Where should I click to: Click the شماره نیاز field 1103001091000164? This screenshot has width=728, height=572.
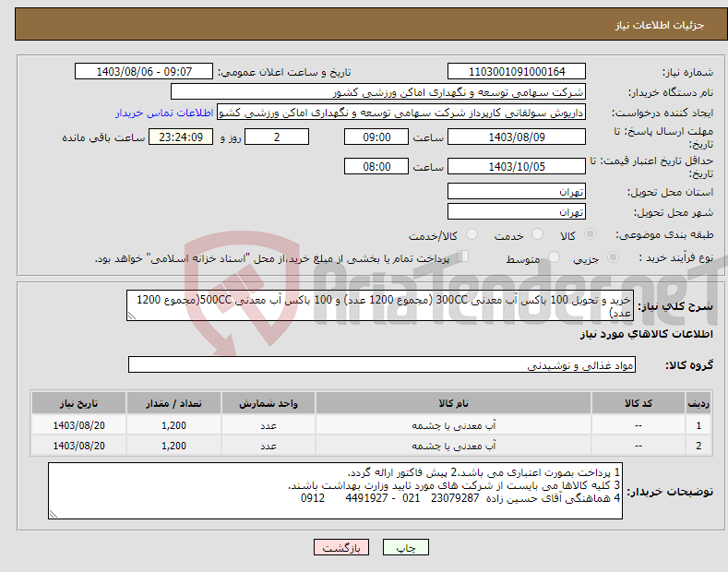click(517, 72)
